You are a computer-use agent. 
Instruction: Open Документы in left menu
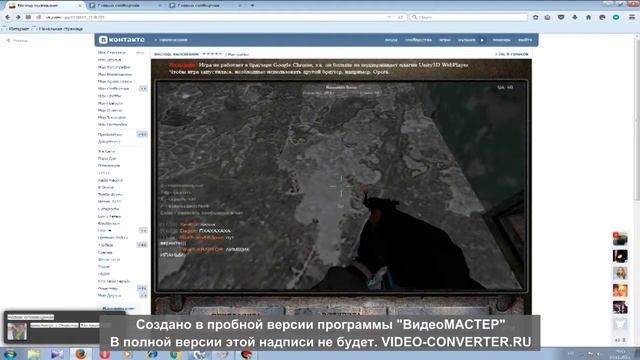pyautogui.click(x=109, y=141)
